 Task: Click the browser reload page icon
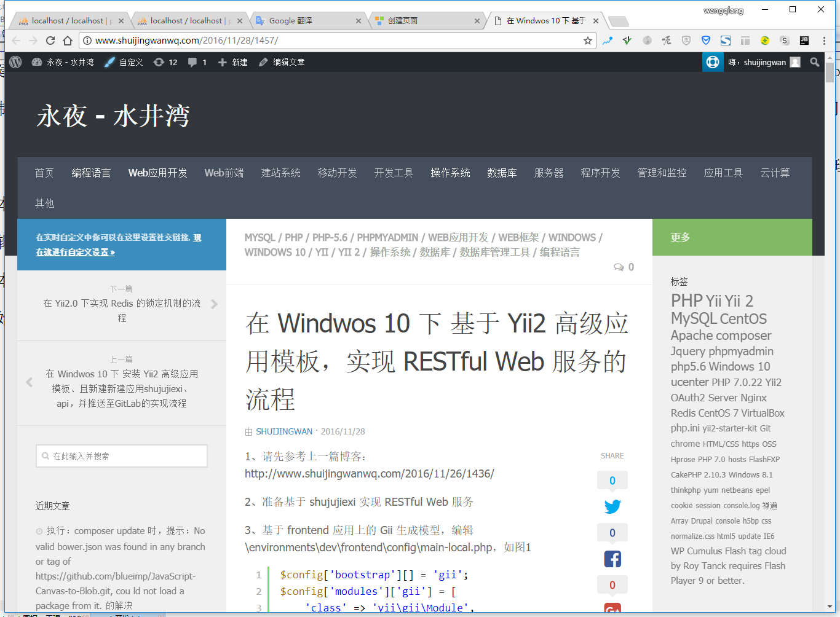[50, 41]
